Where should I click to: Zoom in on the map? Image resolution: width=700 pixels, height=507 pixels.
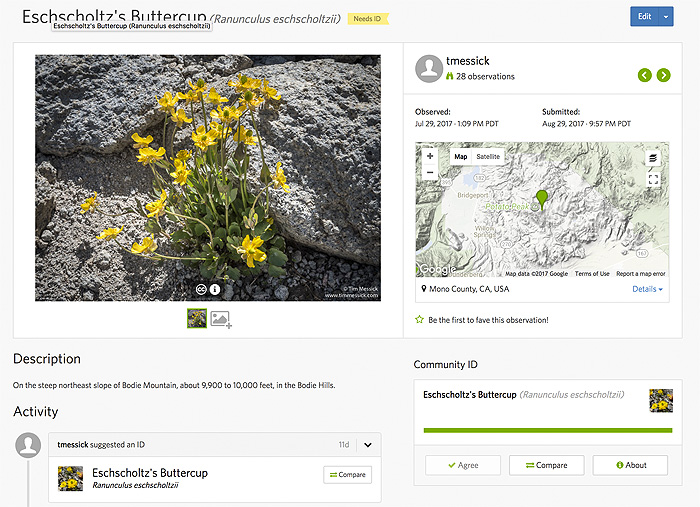[x=430, y=157]
